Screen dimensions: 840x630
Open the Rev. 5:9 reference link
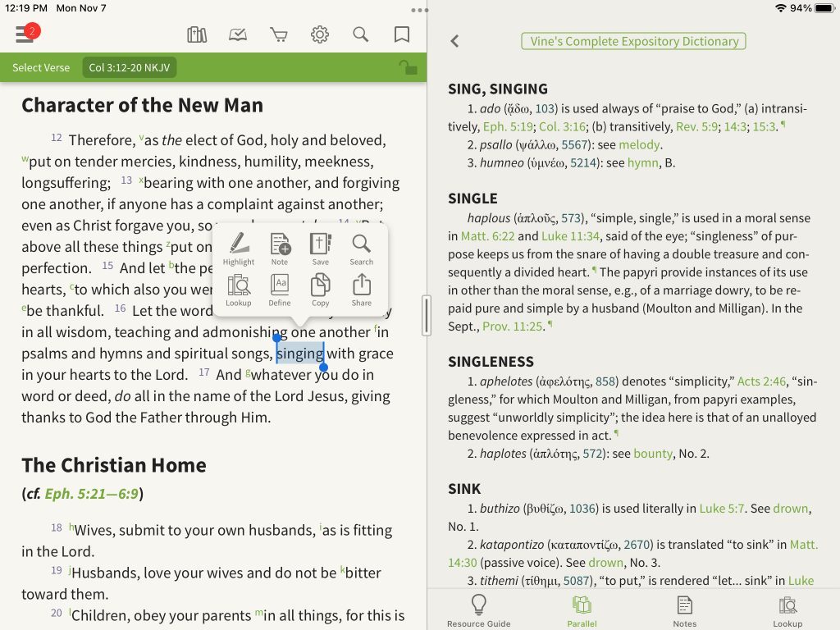696,126
